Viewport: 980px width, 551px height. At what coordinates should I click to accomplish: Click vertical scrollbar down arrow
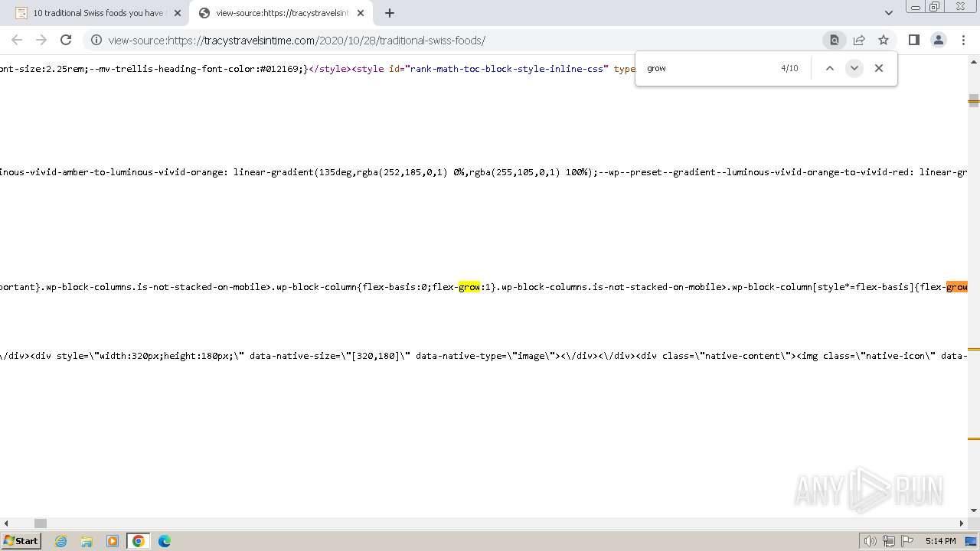tap(974, 510)
